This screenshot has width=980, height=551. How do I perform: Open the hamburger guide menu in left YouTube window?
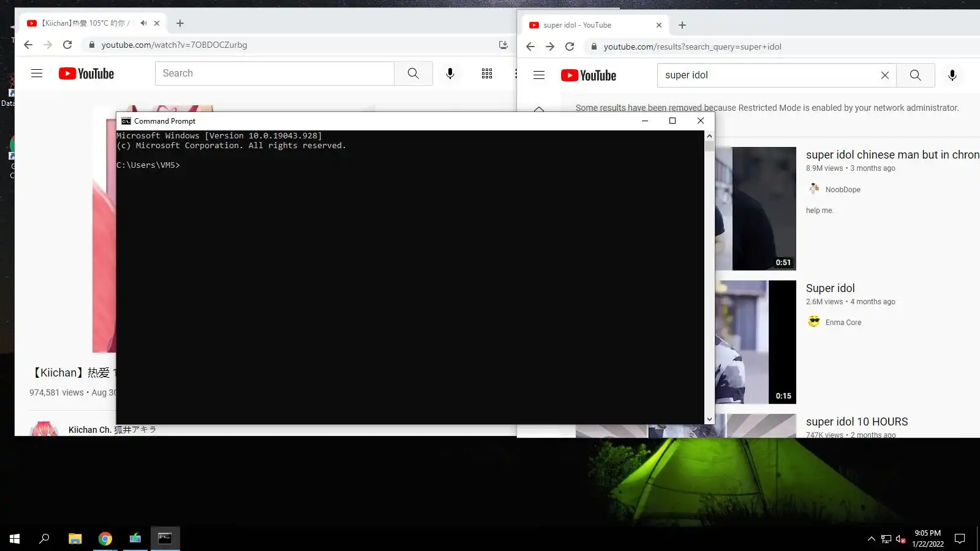[x=37, y=73]
